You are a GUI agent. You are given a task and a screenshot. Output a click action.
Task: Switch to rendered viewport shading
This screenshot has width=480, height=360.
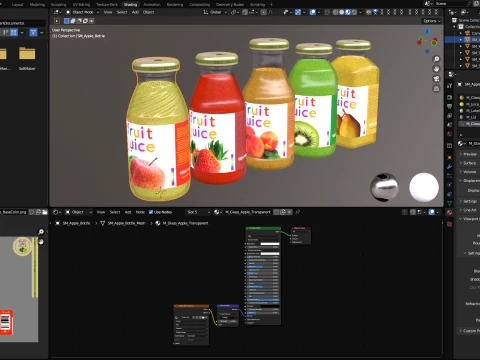[354, 12]
